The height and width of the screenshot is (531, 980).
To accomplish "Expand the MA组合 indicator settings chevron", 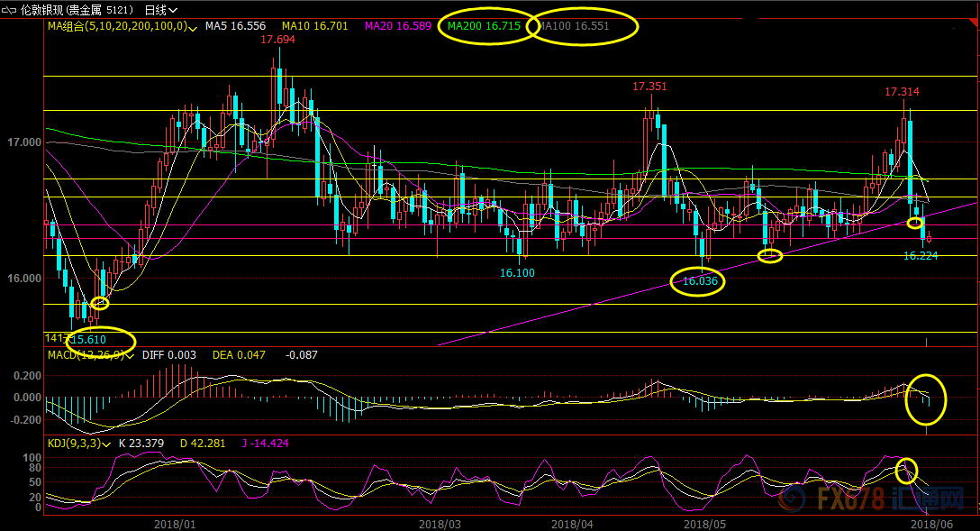I will pyautogui.click(x=193, y=27).
